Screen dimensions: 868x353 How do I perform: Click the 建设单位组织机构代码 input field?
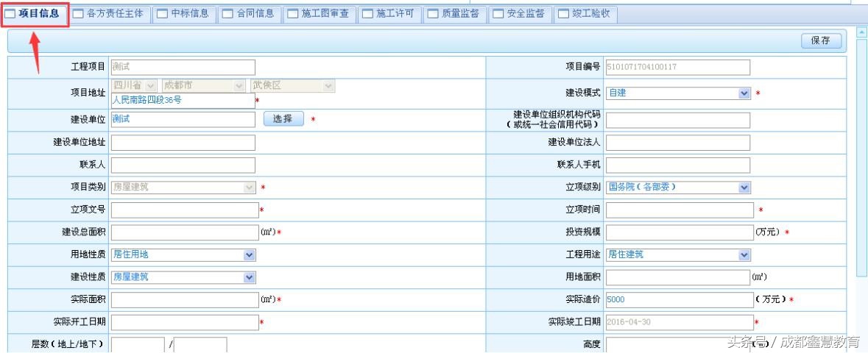coord(678,121)
